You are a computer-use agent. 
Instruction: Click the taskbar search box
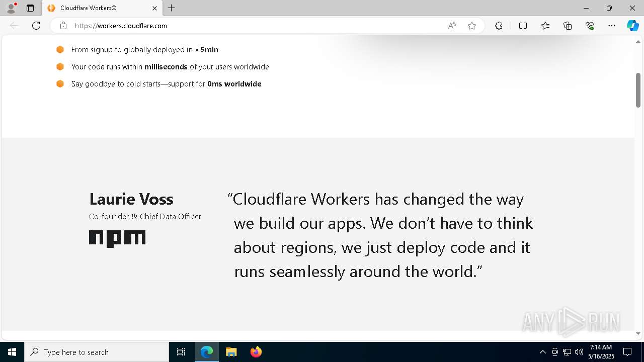[x=97, y=352]
